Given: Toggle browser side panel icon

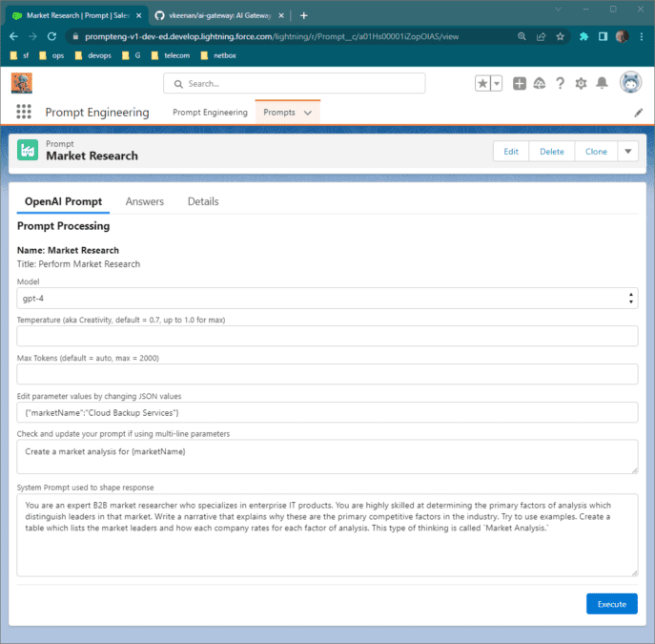Looking at the screenshot, I should (603, 37).
